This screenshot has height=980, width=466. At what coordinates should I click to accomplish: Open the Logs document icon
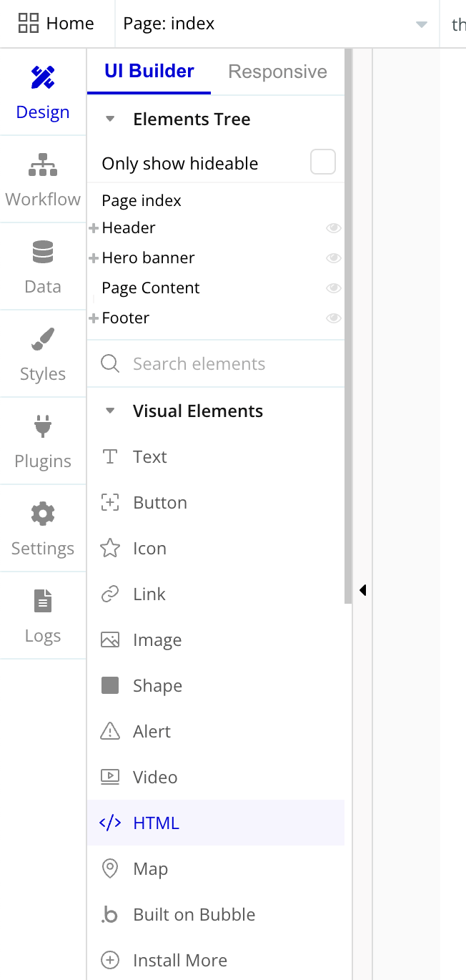pos(43,602)
